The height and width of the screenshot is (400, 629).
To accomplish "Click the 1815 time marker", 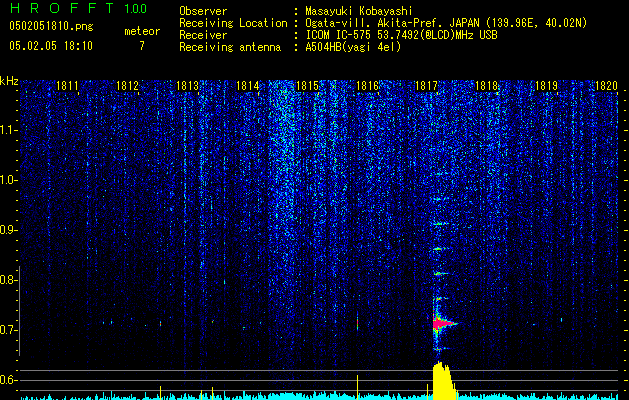I will pos(307,86).
